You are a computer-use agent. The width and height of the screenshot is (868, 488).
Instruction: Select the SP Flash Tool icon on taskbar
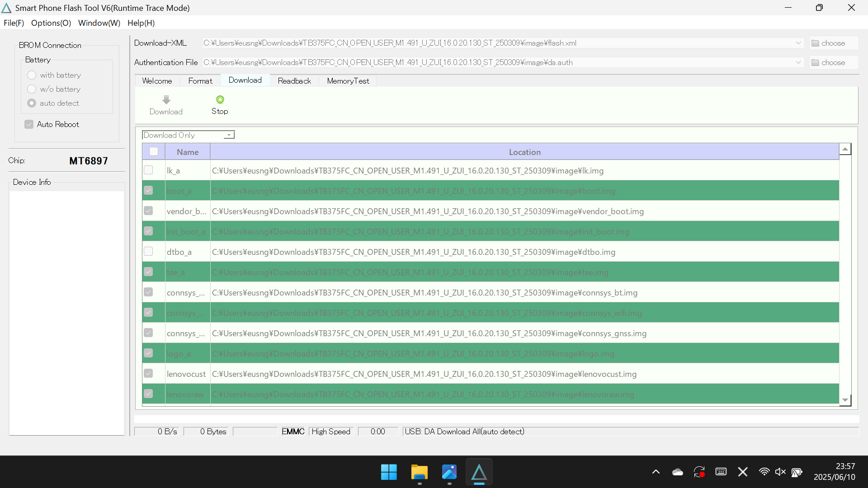pyautogui.click(x=479, y=472)
